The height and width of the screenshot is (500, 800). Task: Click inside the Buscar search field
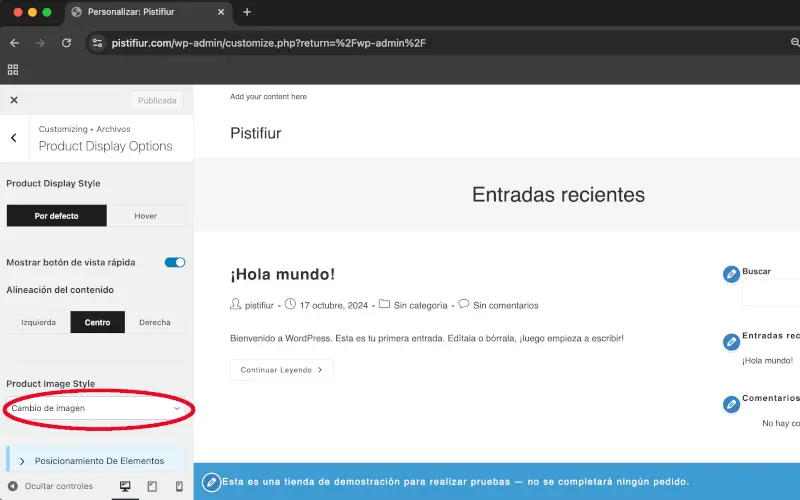[771, 292]
